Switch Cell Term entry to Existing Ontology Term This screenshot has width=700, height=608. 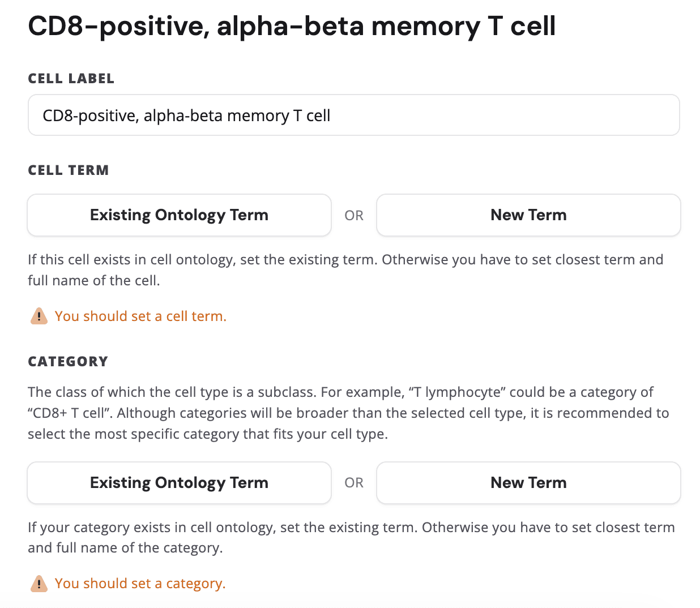click(x=179, y=215)
